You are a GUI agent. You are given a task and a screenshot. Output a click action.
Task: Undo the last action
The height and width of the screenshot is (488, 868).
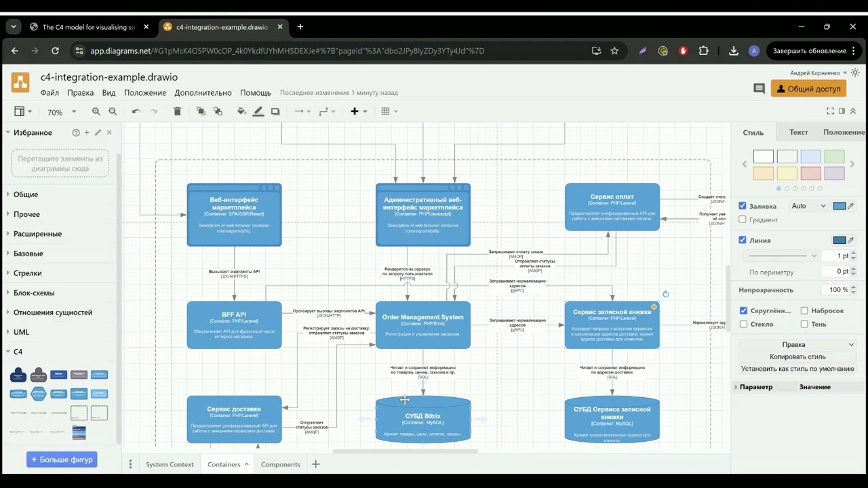coord(136,112)
